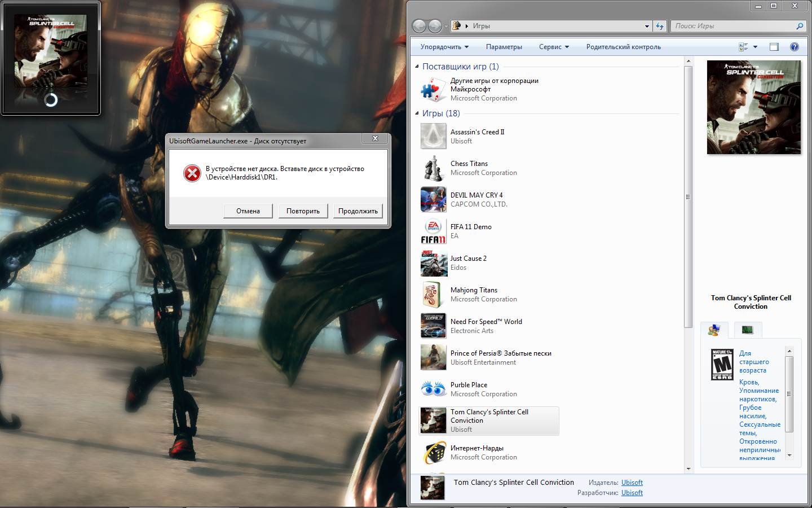Click the Для старшего возраста rating link
The width and height of the screenshot is (812, 508).
(754, 362)
